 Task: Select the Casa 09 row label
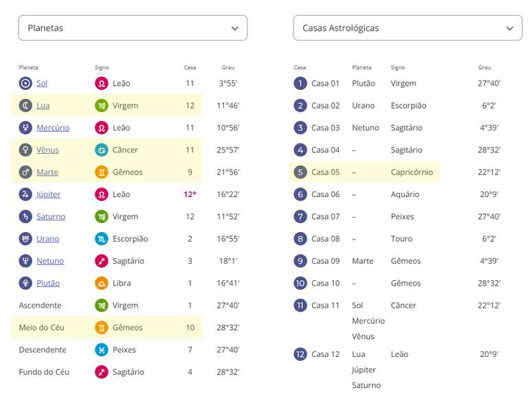[325, 261]
